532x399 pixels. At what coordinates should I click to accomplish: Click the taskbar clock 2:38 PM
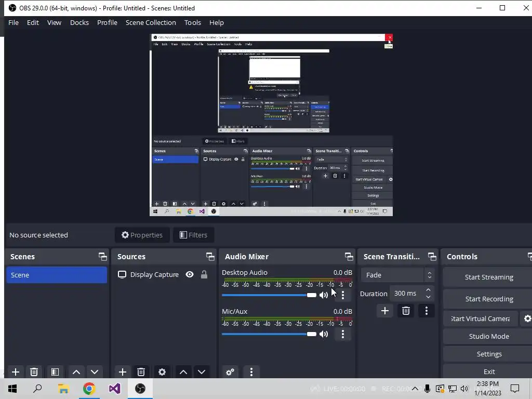[x=488, y=389]
